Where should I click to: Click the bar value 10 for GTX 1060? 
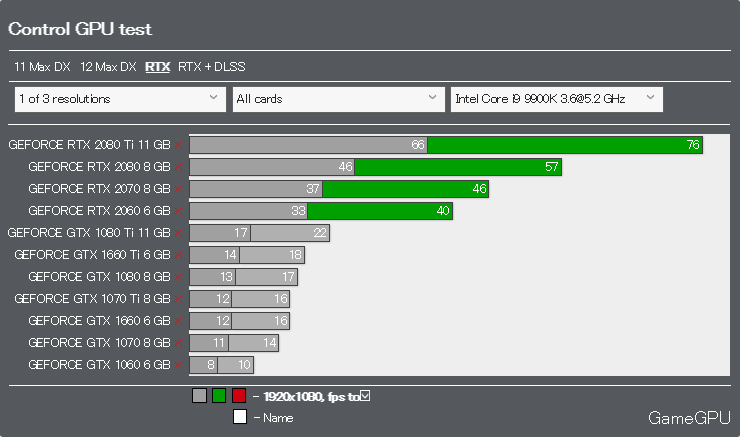[x=244, y=365]
